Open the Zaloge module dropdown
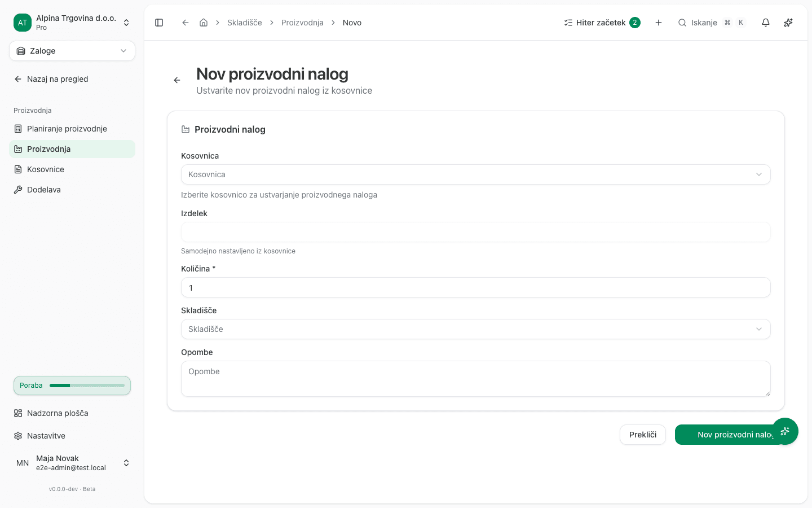This screenshot has width=812, height=508. pyautogui.click(x=72, y=51)
